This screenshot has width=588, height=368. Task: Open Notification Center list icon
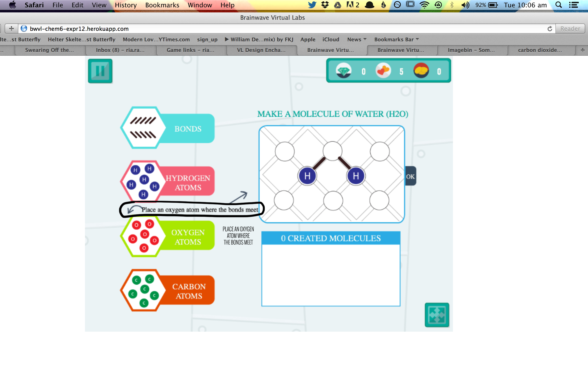[574, 5]
